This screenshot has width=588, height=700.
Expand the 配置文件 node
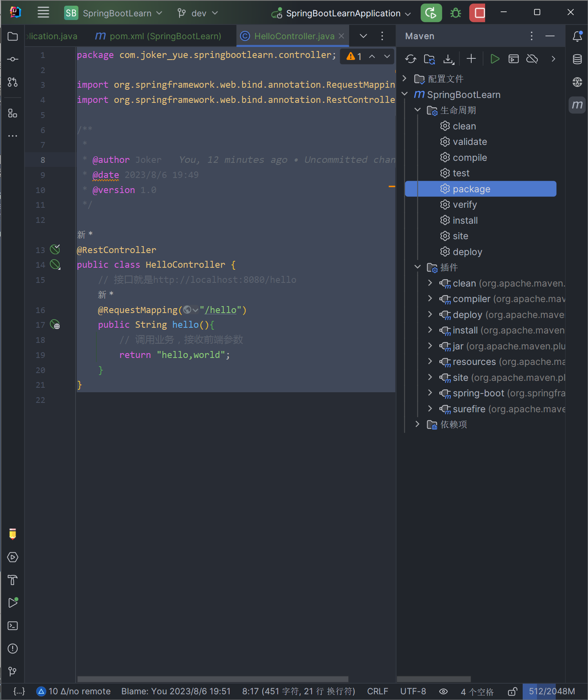click(x=405, y=78)
